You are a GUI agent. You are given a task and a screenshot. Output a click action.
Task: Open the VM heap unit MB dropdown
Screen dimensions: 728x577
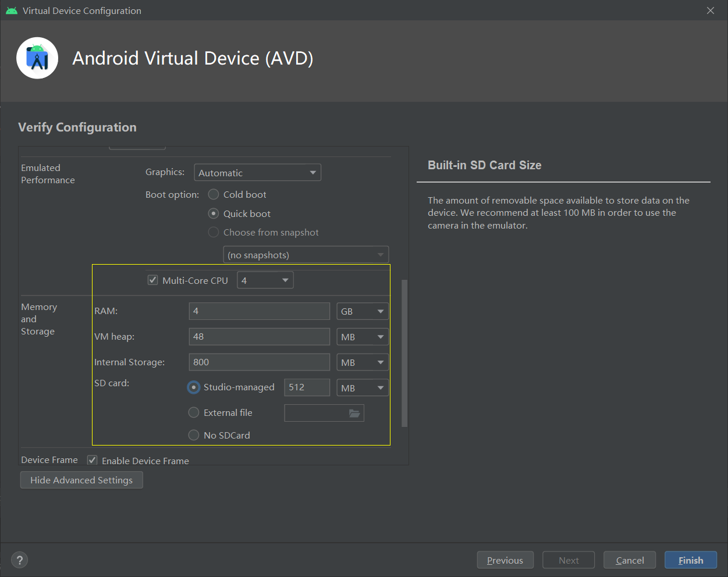point(363,337)
